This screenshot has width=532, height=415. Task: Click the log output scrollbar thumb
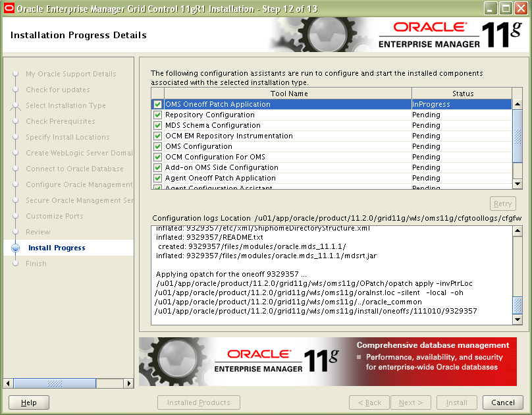coord(518,306)
